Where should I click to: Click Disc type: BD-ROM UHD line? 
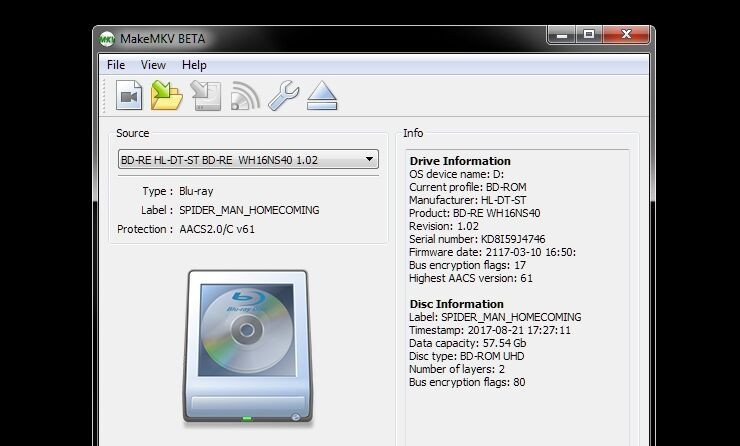[467, 356]
